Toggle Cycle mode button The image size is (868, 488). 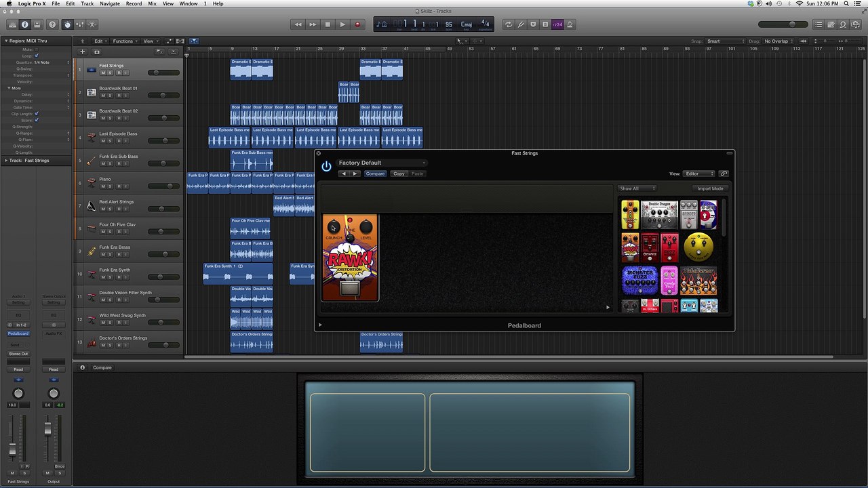pyautogui.click(x=508, y=24)
